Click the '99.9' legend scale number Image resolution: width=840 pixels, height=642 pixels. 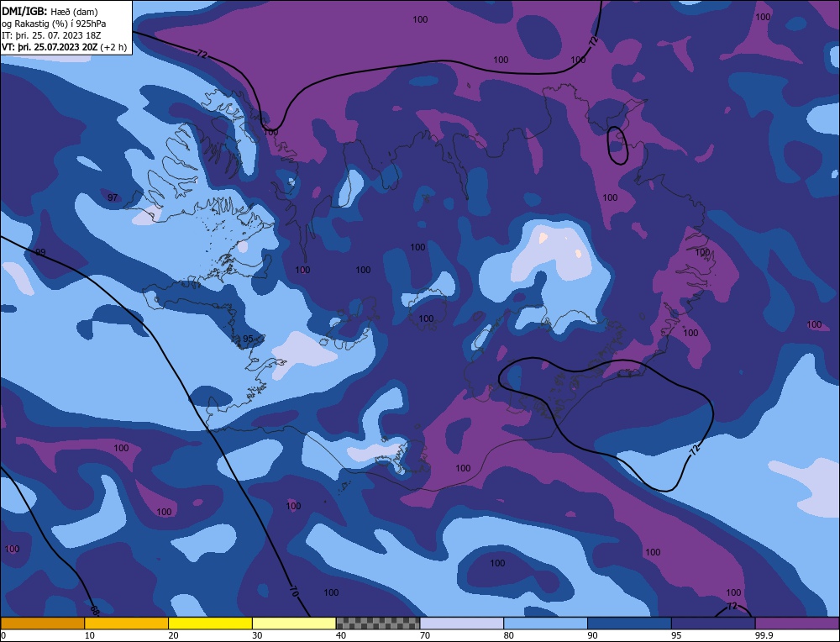pyautogui.click(x=764, y=635)
